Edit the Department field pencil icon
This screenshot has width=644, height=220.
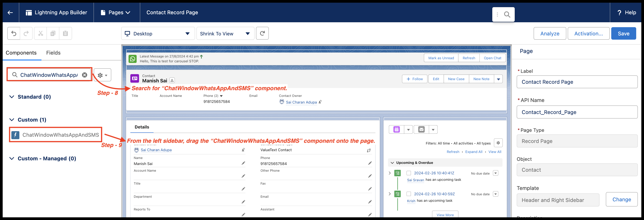[x=243, y=202]
